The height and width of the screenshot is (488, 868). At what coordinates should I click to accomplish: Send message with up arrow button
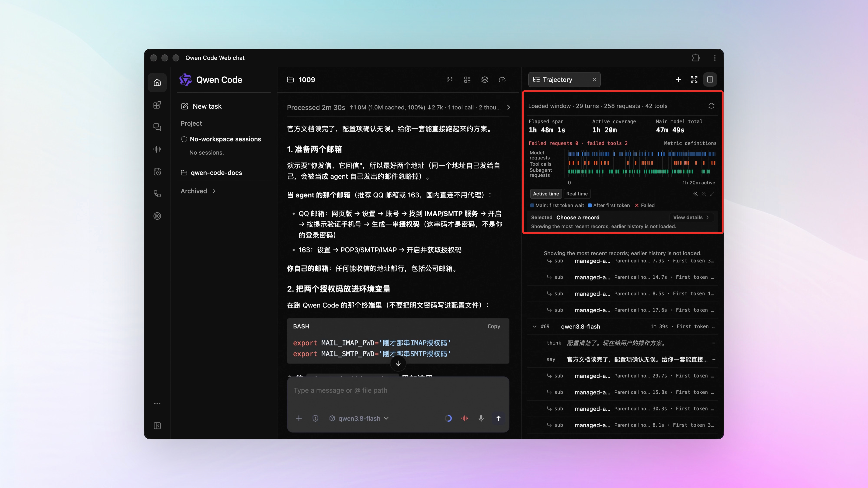point(498,418)
